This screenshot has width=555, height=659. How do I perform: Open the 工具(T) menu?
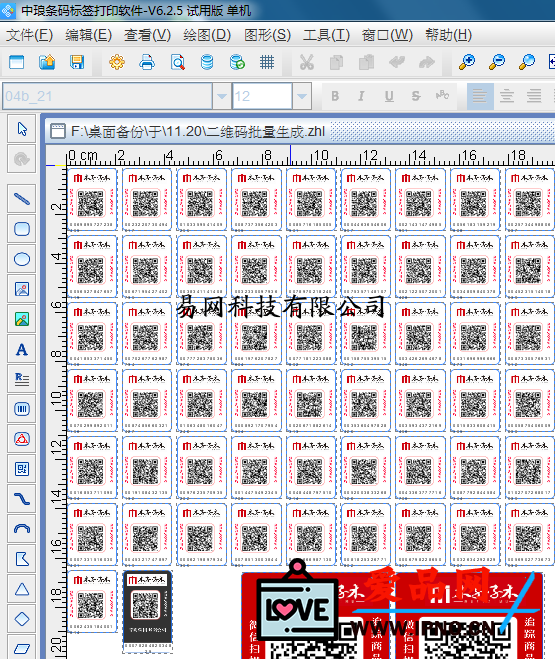point(326,35)
